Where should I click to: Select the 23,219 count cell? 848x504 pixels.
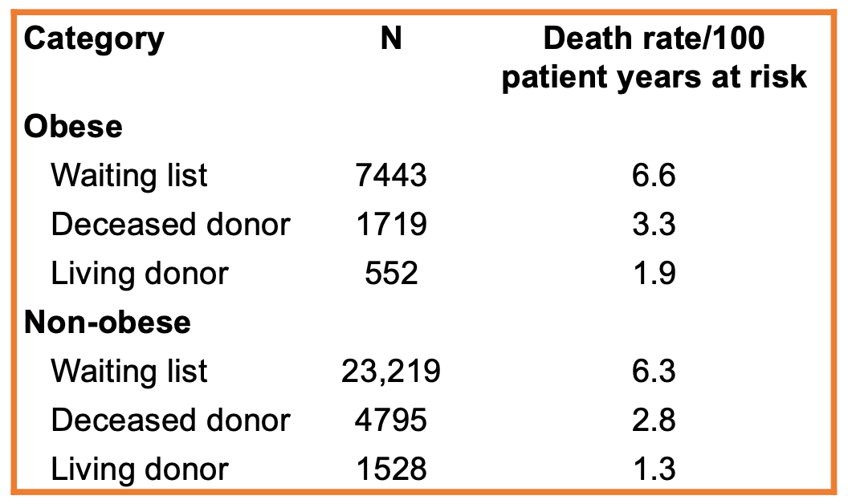tap(391, 372)
